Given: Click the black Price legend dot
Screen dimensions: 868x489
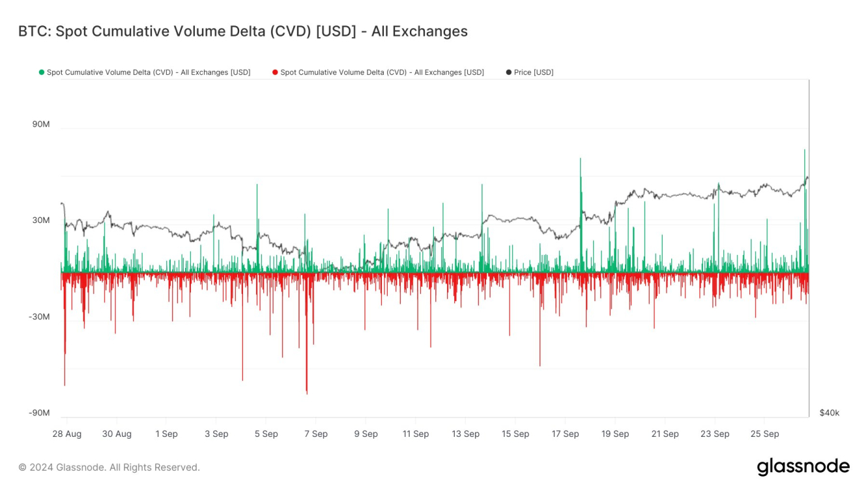Looking at the screenshot, I should click(x=509, y=72).
